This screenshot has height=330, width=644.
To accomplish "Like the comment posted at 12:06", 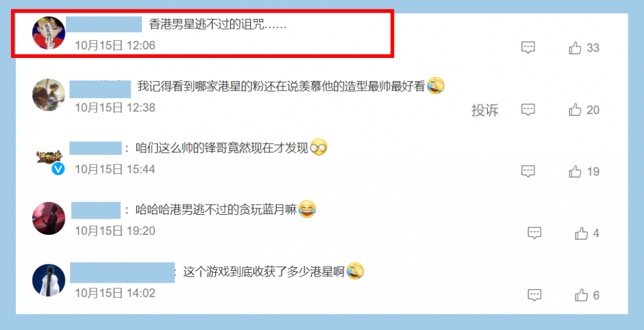I will point(575,48).
